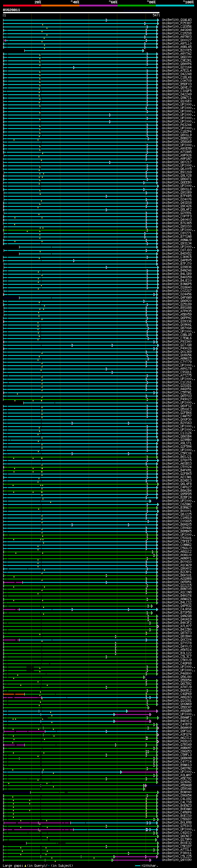Select the UniRef100_Q29MB0 label
197x868 pixels.
pos(177,440)
